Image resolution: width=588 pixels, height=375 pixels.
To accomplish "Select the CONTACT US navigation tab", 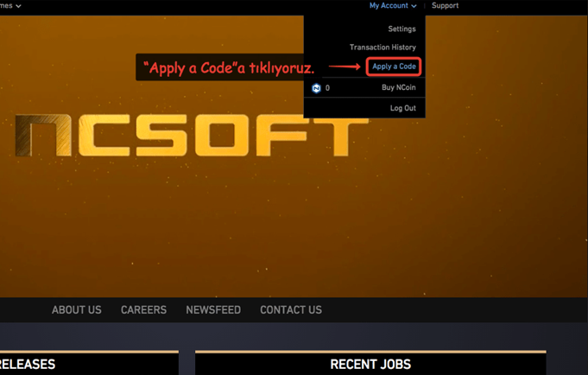I will 291,309.
